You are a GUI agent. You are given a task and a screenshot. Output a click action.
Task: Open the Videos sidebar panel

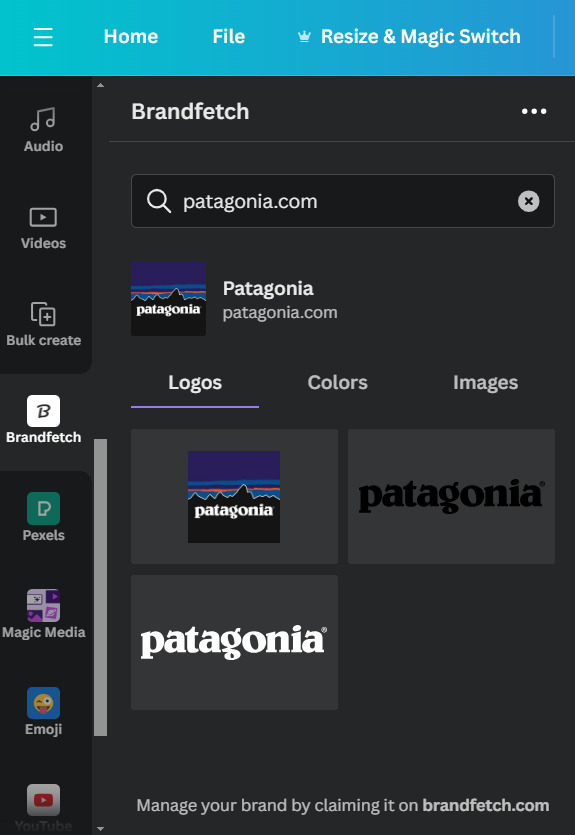43,228
